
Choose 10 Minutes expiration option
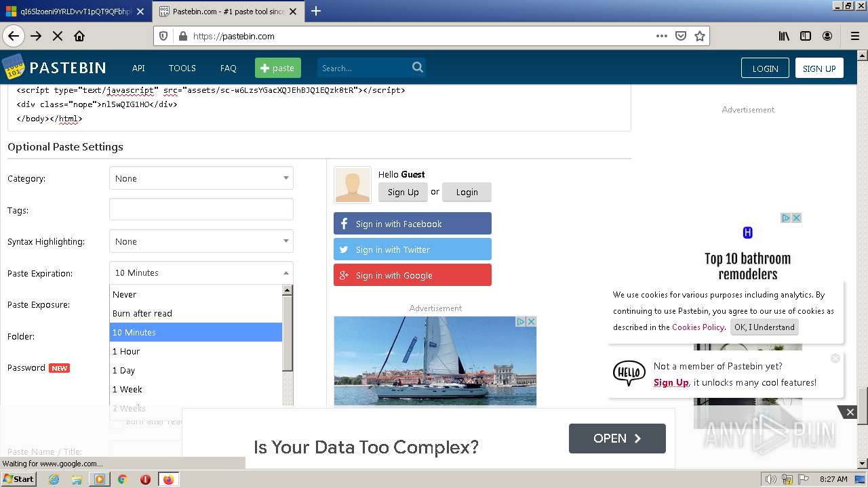click(196, 332)
